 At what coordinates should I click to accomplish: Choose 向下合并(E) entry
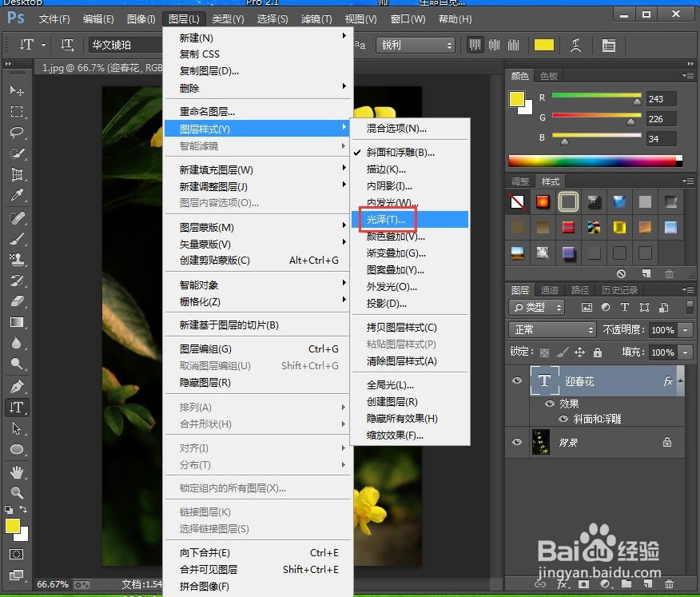click(257, 553)
